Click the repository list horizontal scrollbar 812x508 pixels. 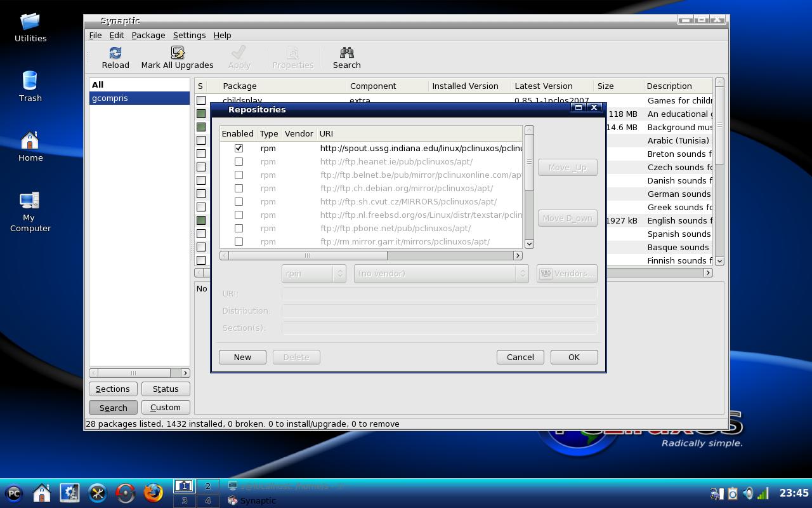[x=371, y=255]
